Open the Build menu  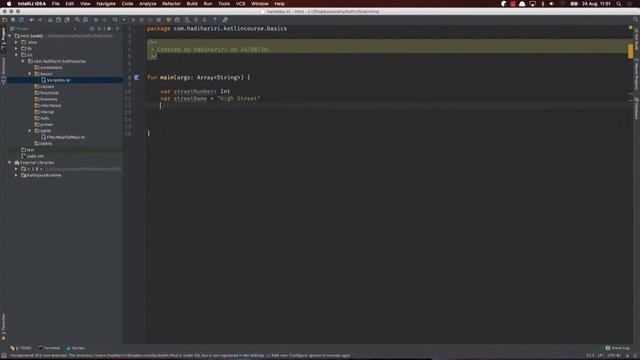click(192, 4)
